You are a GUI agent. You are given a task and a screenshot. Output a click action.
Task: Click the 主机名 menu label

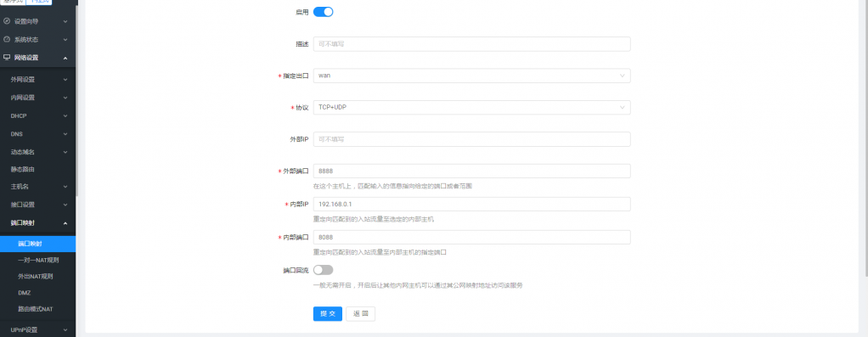pos(20,187)
